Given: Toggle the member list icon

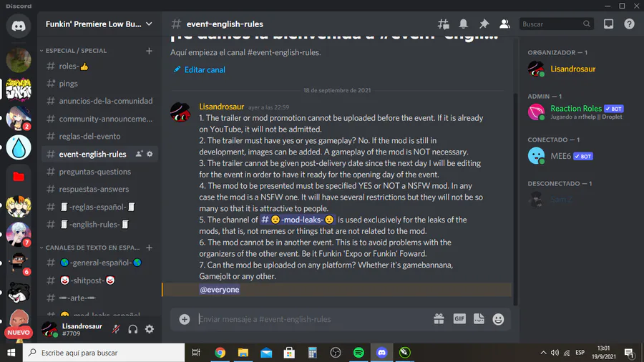Looking at the screenshot, I should pyautogui.click(x=504, y=24).
